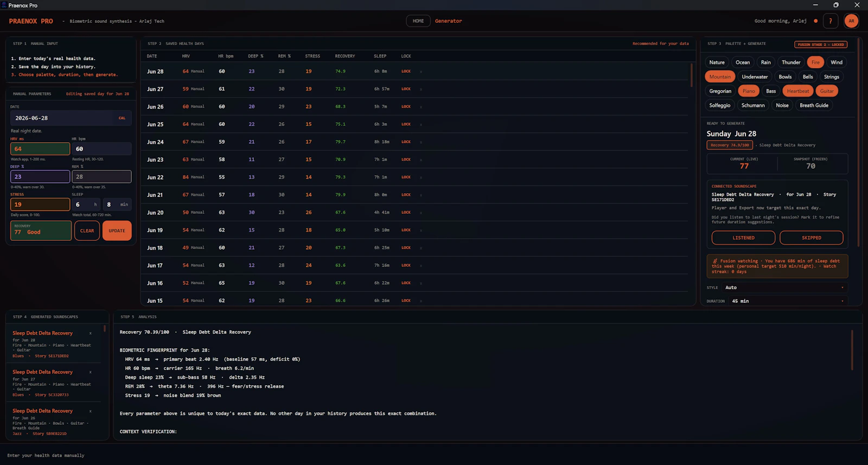Toggle the Thunder palette chip
Image resolution: width=868 pixels, height=465 pixels.
(791, 62)
